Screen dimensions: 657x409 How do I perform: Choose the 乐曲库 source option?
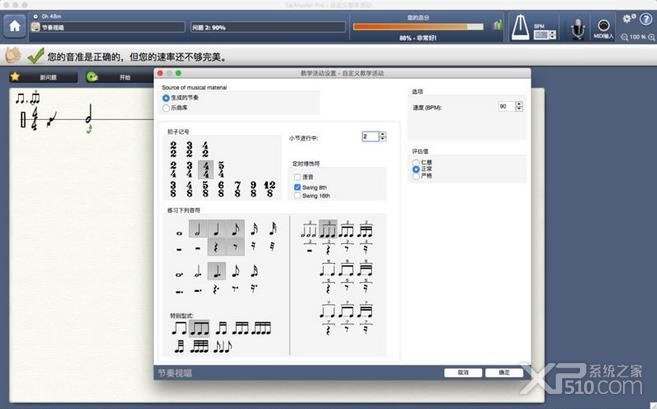(166, 108)
